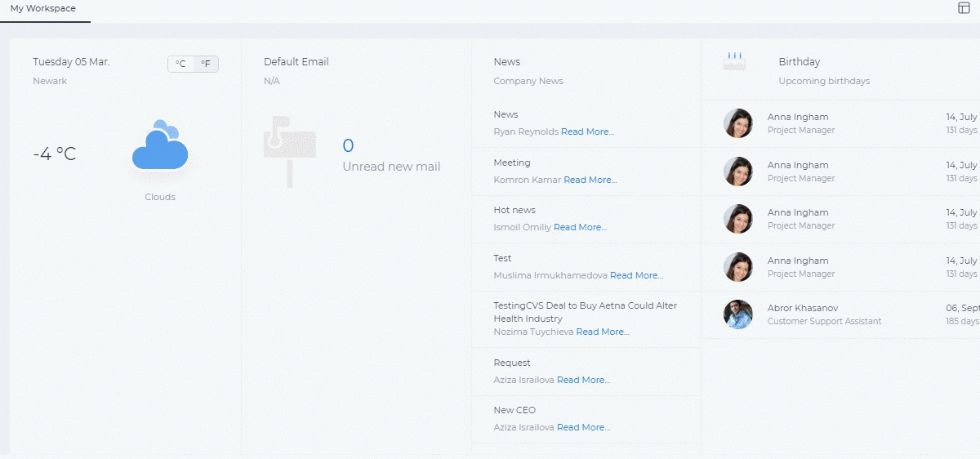Click the 'Tuesday 05 Mar.' date
This screenshot has height=459, width=980.
coord(71,62)
